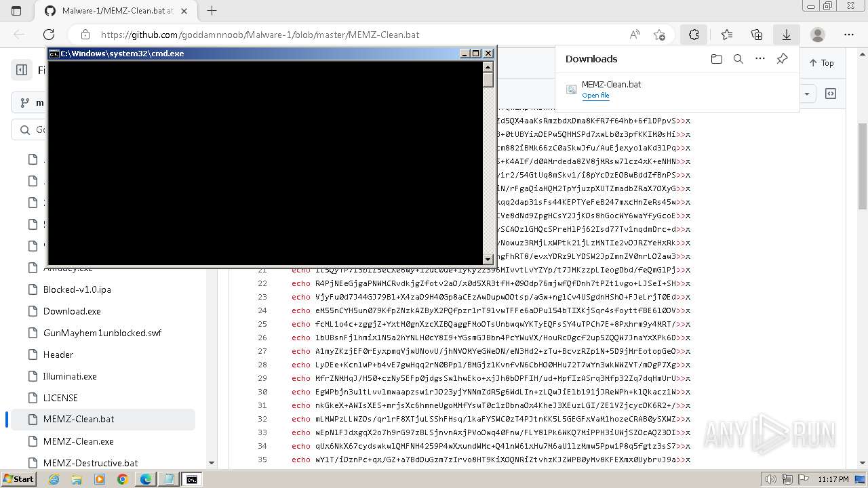Switch to Edge in taskbar

(145, 479)
